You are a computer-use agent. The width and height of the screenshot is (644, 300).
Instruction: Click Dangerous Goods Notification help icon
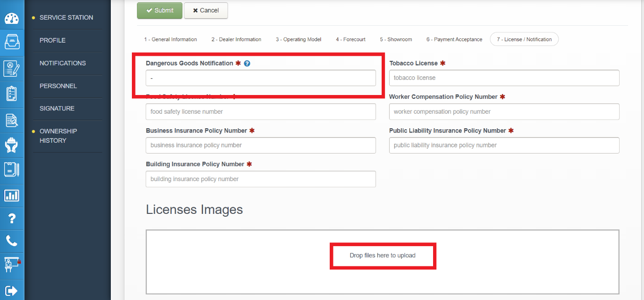[247, 64]
